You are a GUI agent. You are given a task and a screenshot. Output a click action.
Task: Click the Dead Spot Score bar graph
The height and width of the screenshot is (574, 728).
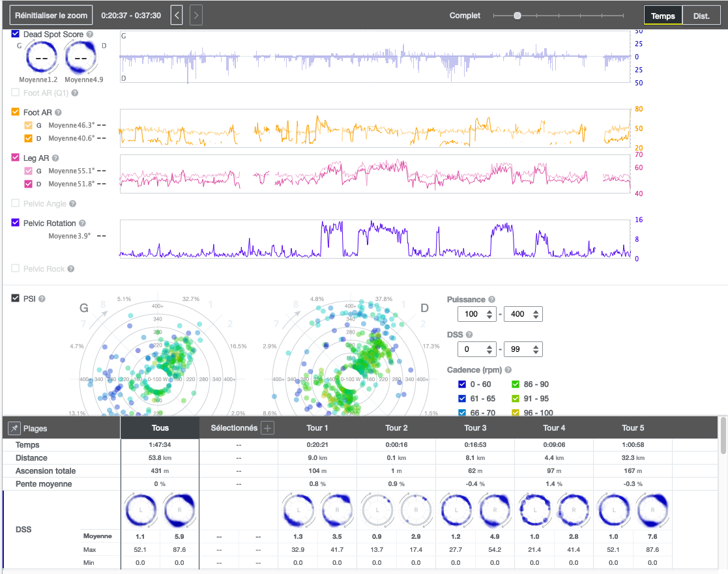(375, 57)
